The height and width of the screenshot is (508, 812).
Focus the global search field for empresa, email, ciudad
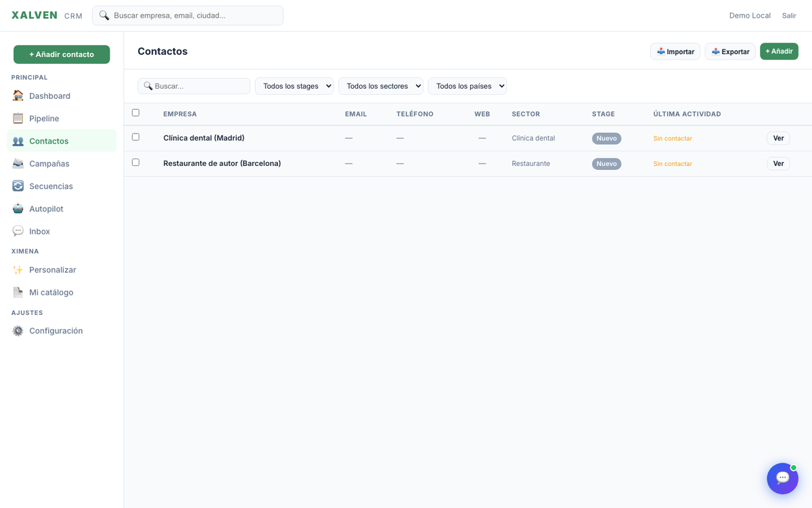click(187, 16)
